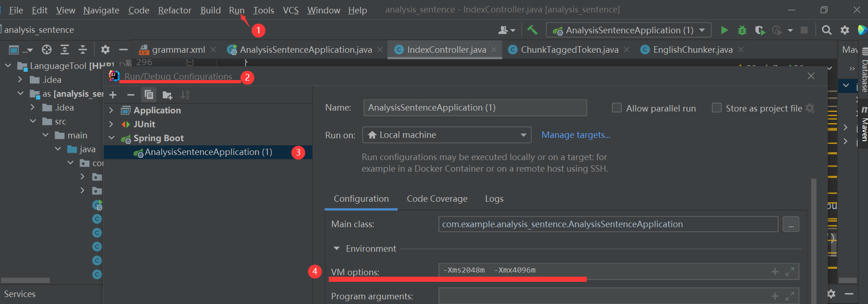The height and width of the screenshot is (304, 868).
Task: Click the Build project hammer icon
Action: coord(532,30)
